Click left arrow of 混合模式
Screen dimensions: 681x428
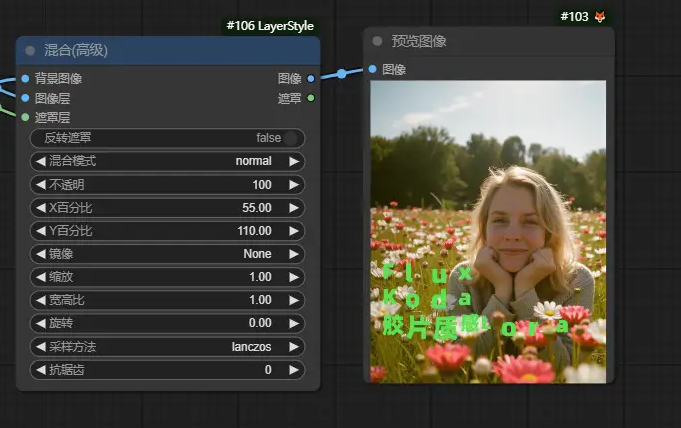41,161
